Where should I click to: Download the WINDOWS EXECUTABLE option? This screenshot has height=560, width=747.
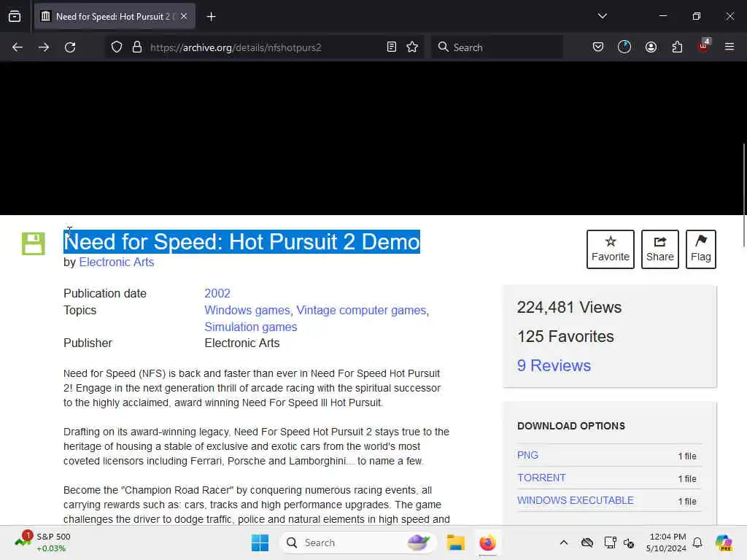tap(575, 500)
